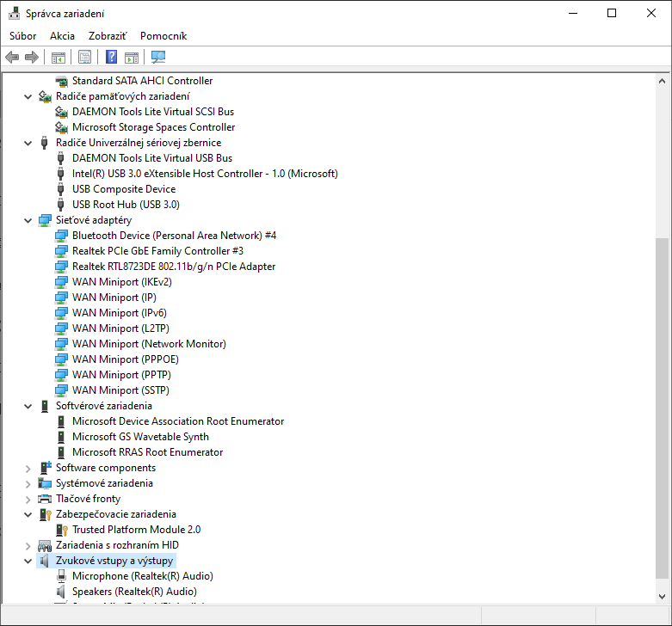This screenshot has width=672, height=626.
Task: Expand the Systémové zariadenia category
Action: click(28, 483)
